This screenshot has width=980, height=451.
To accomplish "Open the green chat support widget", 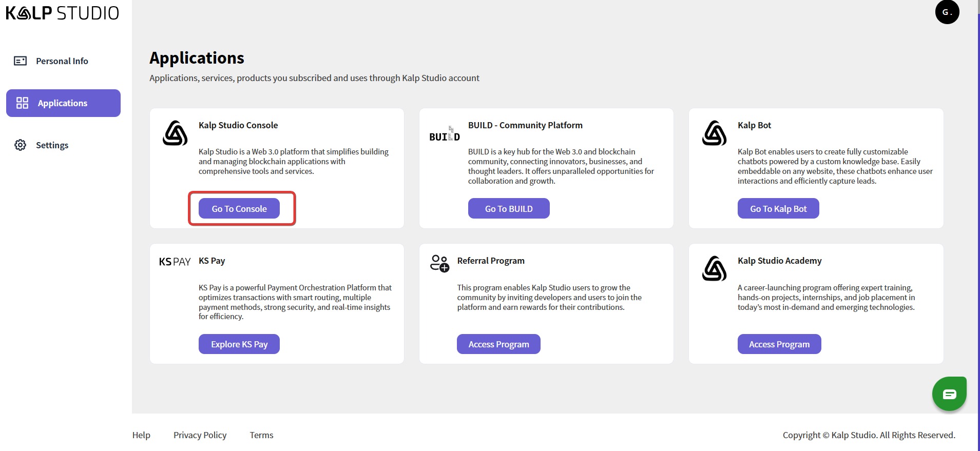I will [949, 394].
